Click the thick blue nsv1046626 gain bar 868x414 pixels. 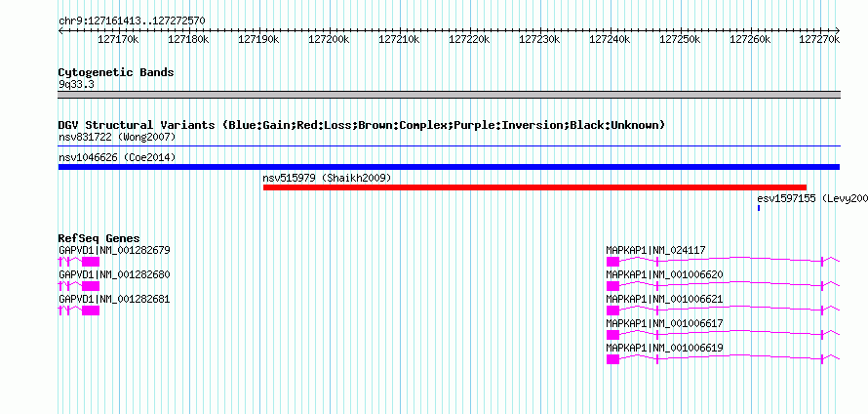click(449, 167)
